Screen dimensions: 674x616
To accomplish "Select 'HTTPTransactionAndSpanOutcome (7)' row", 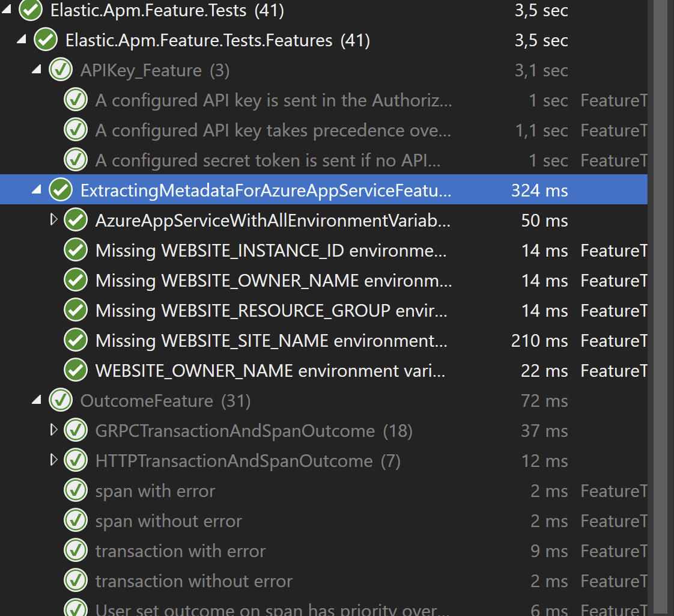I will (x=324, y=460).
